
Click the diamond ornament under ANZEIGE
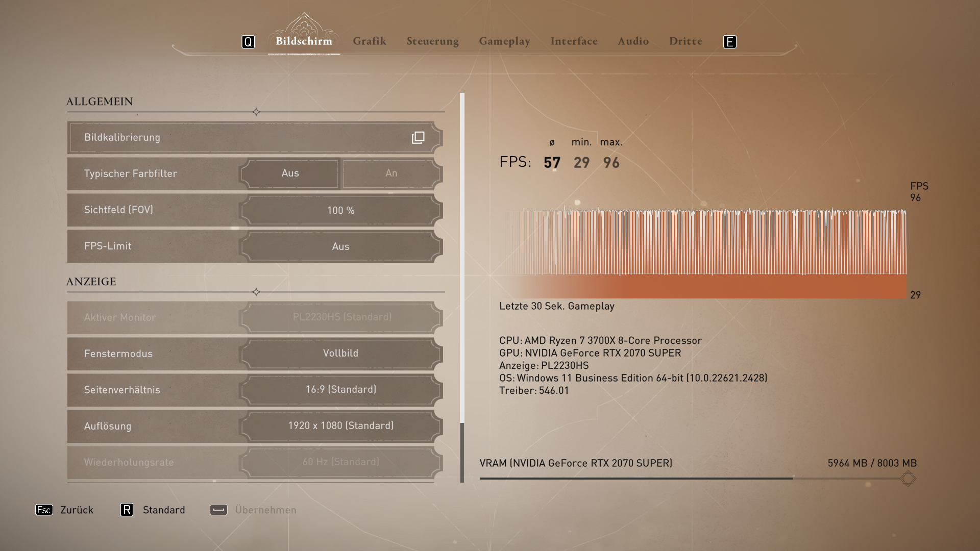click(256, 292)
